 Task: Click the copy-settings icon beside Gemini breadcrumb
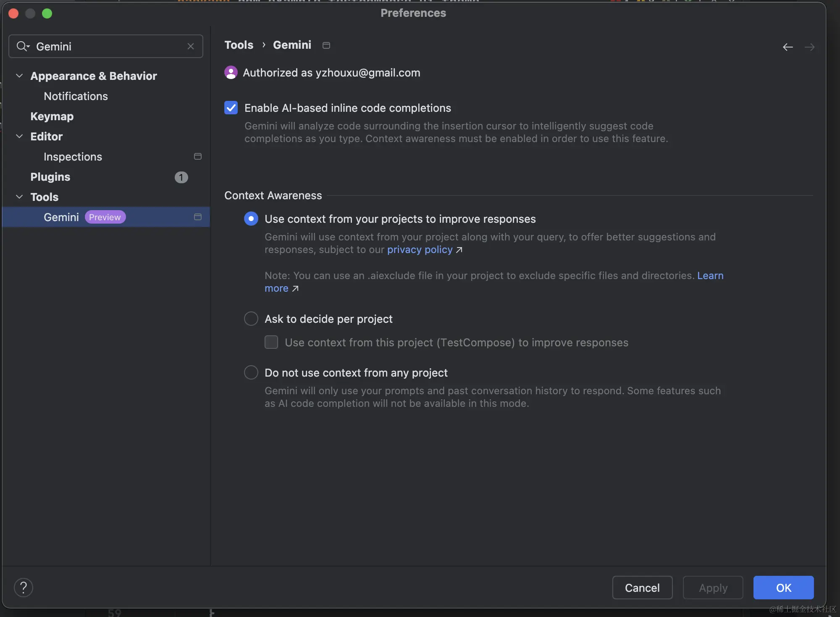326,45
